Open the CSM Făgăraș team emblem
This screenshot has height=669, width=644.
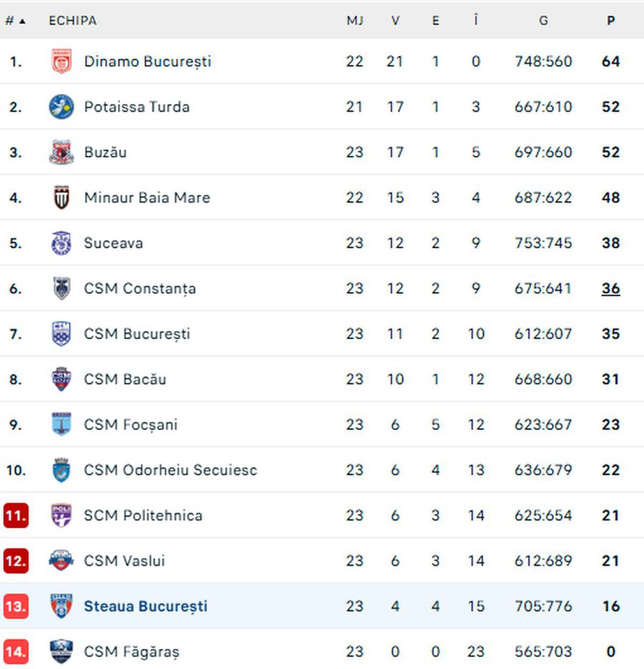tap(62, 652)
